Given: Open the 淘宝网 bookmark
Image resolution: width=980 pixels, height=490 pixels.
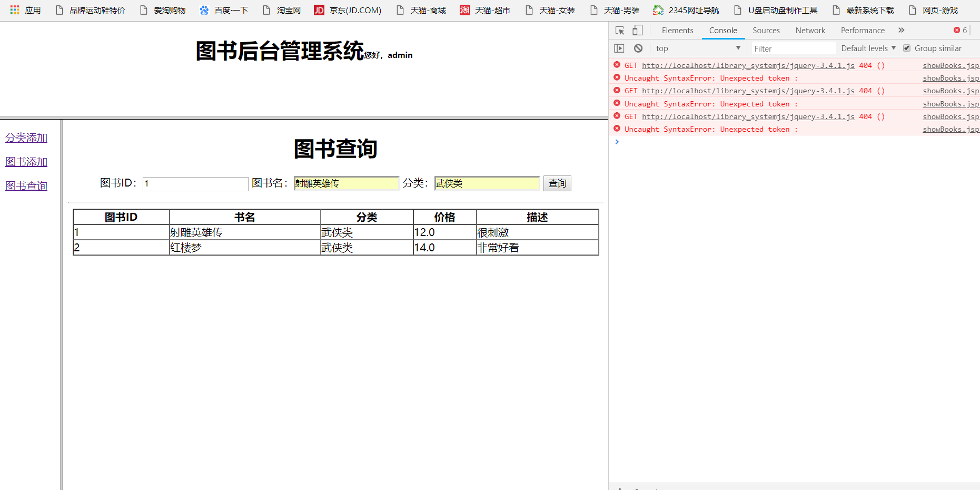Looking at the screenshot, I should [x=282, y=10].
